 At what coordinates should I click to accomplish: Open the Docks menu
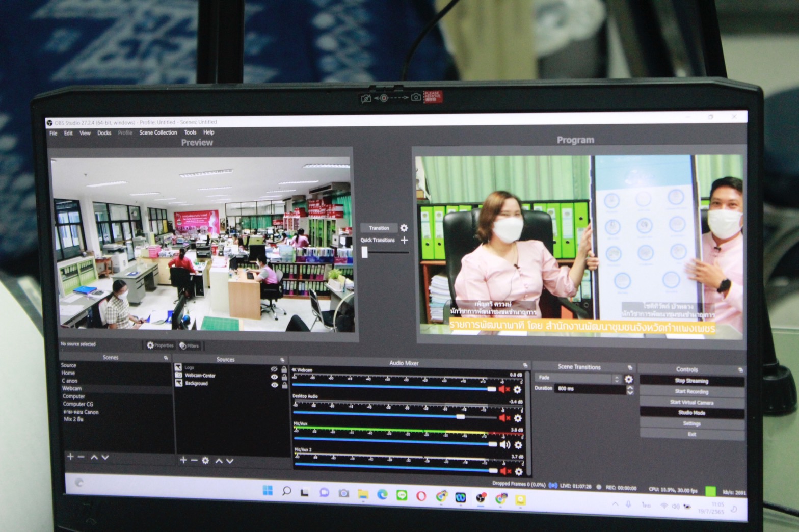[x=104, y=133]
